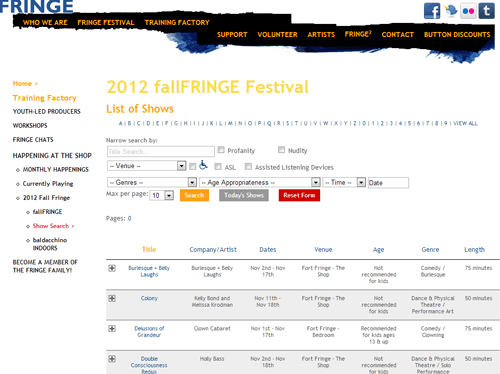Sort table by Venue column
Screen dimensions: 500x374
click(323, 249)
